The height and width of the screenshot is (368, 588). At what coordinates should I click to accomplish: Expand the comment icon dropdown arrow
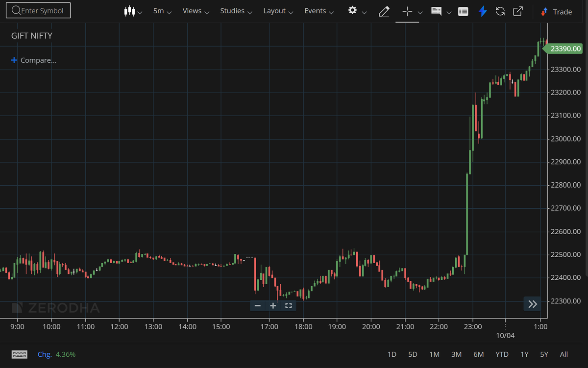pyautogui.click(x=449, y=12)
